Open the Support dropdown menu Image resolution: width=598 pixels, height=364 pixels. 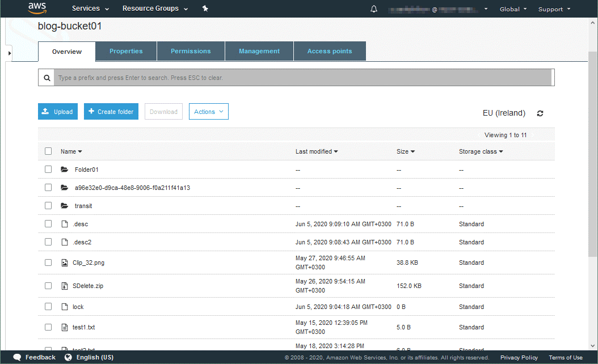[x=554, y=9]
